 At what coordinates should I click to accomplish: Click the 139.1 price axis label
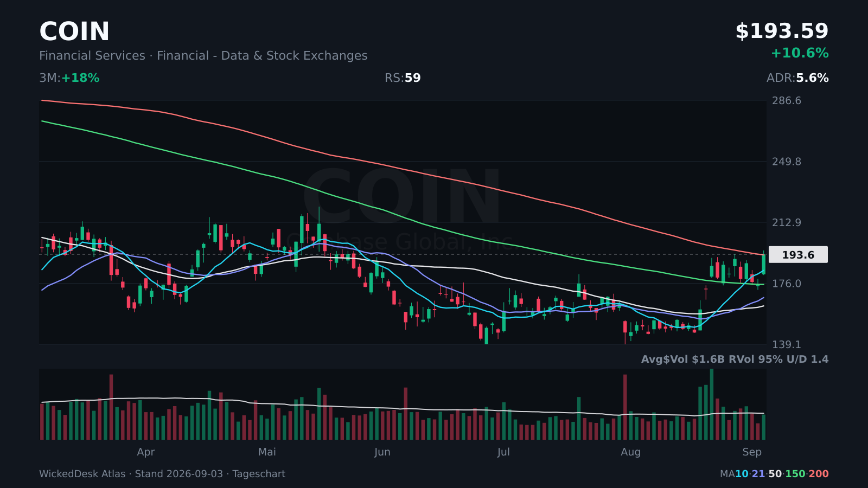(x=787, y=345)
